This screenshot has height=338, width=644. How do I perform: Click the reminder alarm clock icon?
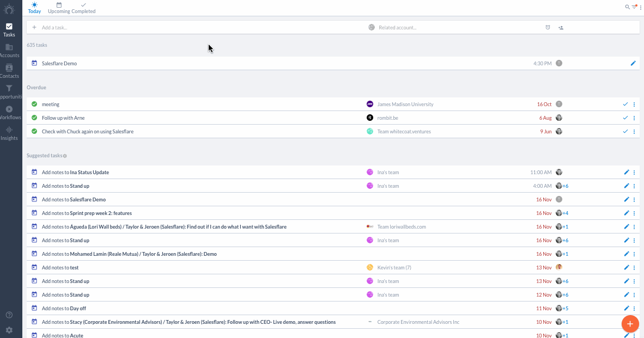[x=548, y=27]
